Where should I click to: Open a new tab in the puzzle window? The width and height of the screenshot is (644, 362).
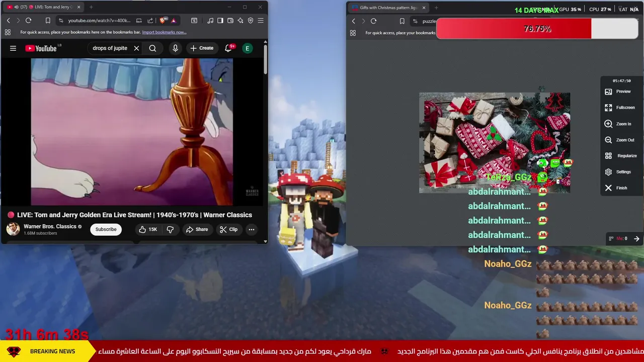click(436, 8)
